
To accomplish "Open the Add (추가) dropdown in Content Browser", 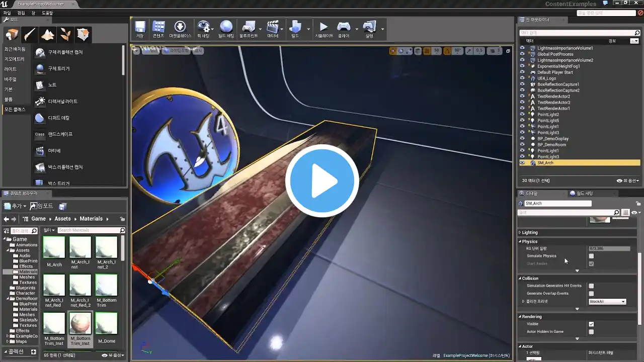I will [x=15, y=206].
